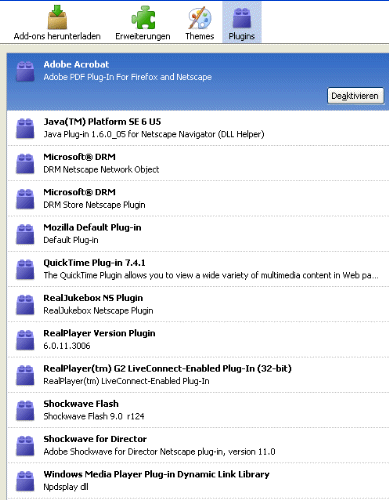This screenshot has width=389, height=500.
Task: Click the RealPlayer Version Plugin icon
Action: pyautogui.click(x=25, y=340)
